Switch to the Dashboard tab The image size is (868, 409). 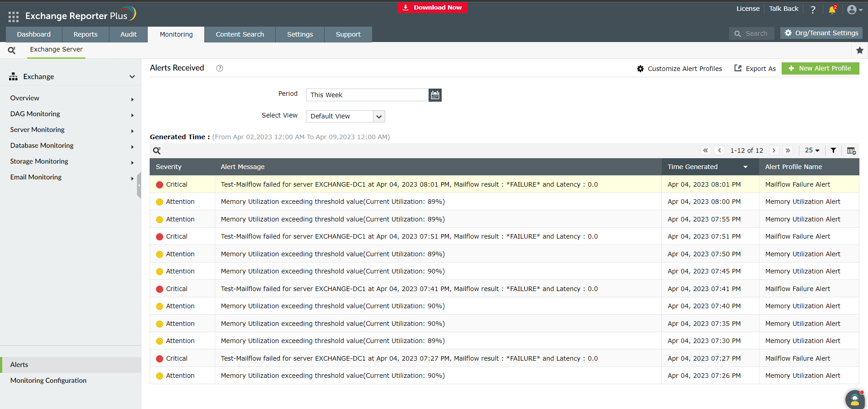click(34, 34)
